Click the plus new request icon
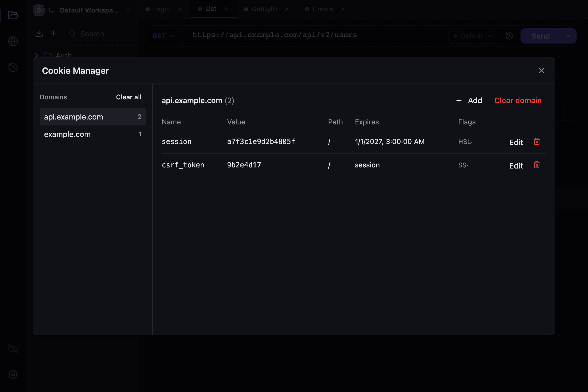 [53, 33]
